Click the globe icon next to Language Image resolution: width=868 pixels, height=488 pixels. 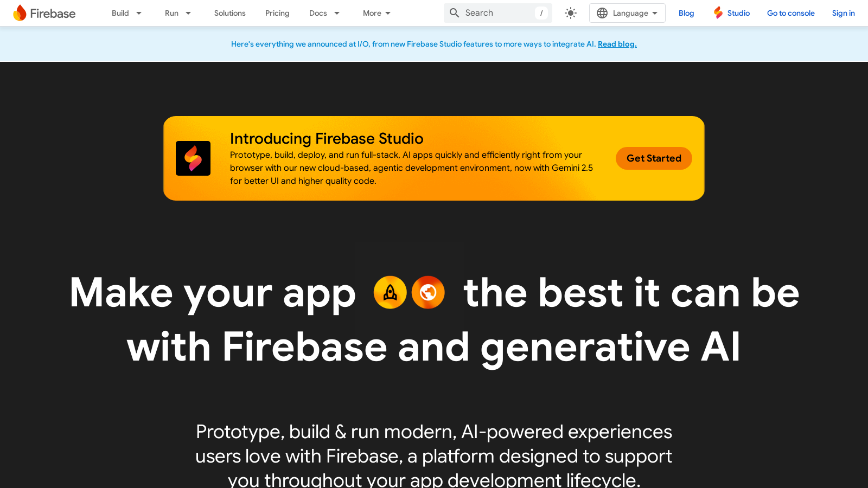point(602,12)
